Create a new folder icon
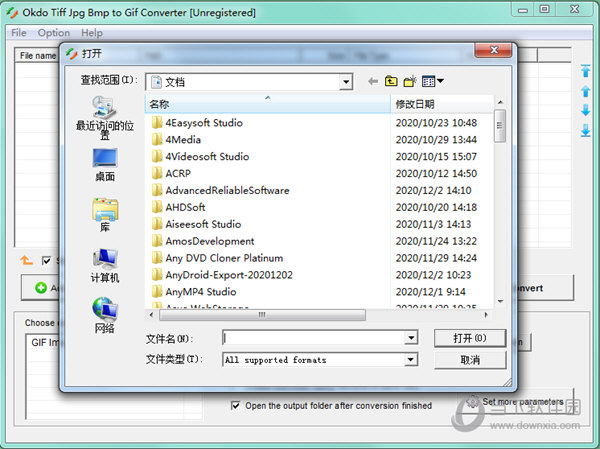600x449 pixels. point(410,81)
